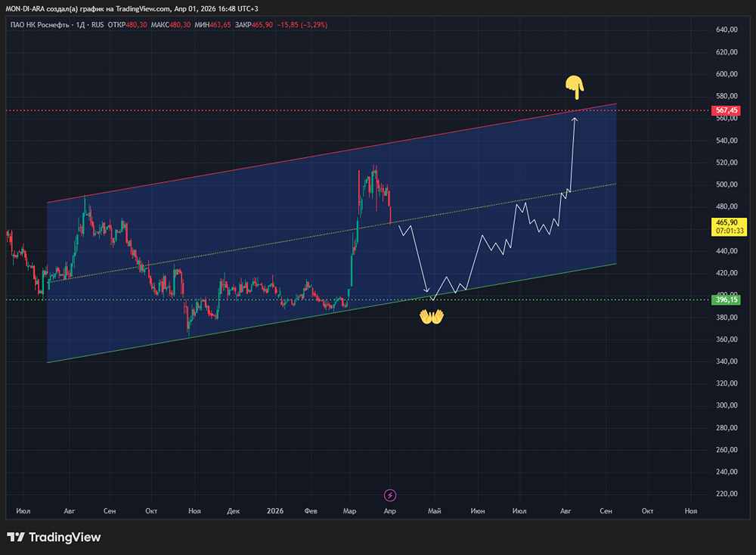Click the TradingView logo
The height and width of the screenshot is (555, 756).
click(x=54, y=537)
